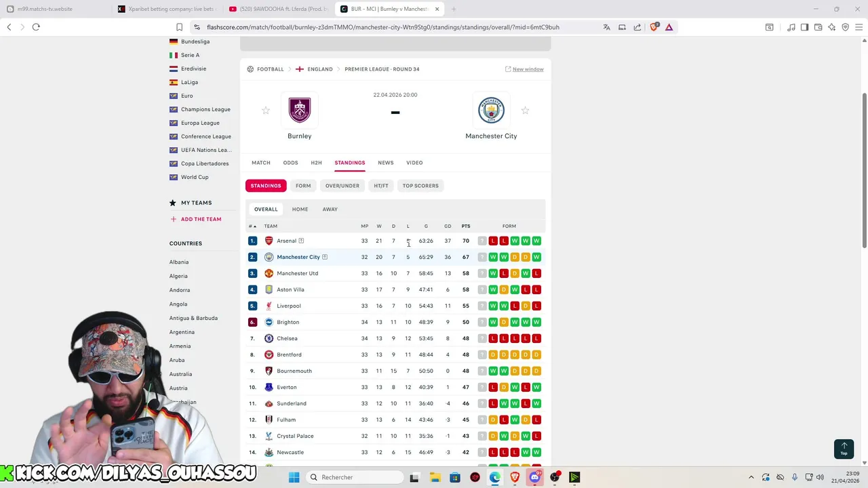Viewport: 868px width, 488px height.
Task: Select the Home standings filter
Action: 300,209
